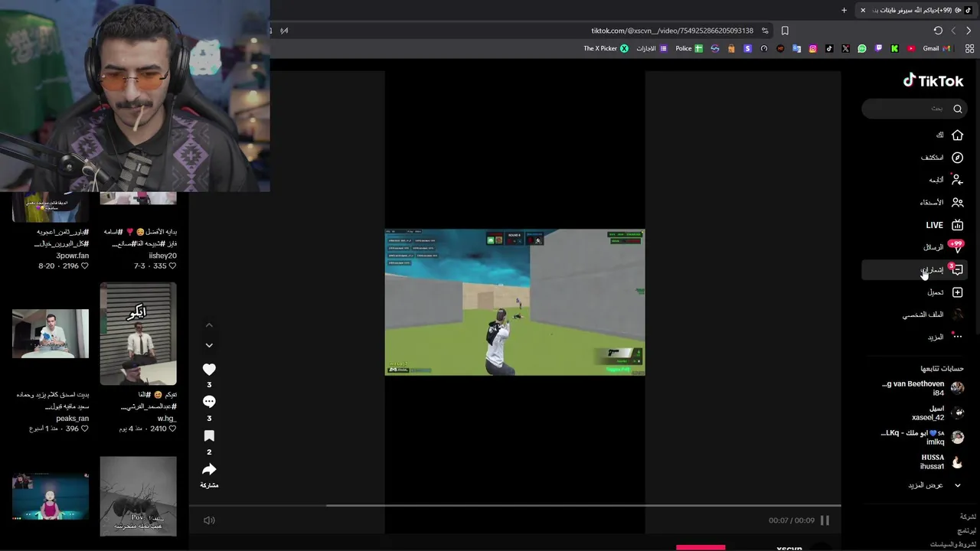
Task: Open the Twitch bookmark icon
Action: [878, 48]
